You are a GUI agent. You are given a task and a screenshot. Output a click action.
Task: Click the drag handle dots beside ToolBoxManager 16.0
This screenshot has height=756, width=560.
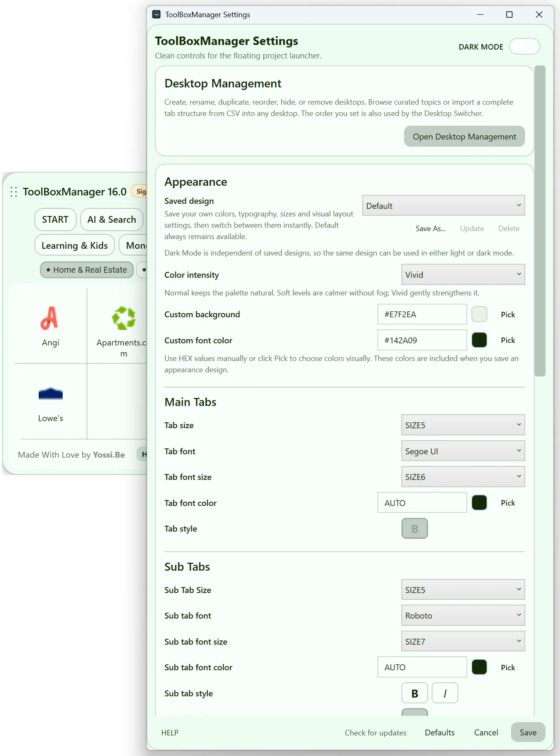pyautogui.click(x=13, y=192)
